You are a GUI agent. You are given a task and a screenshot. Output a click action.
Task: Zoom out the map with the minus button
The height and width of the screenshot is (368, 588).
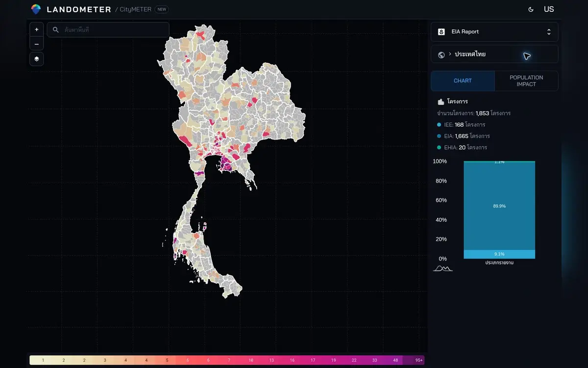click(36, 44)
